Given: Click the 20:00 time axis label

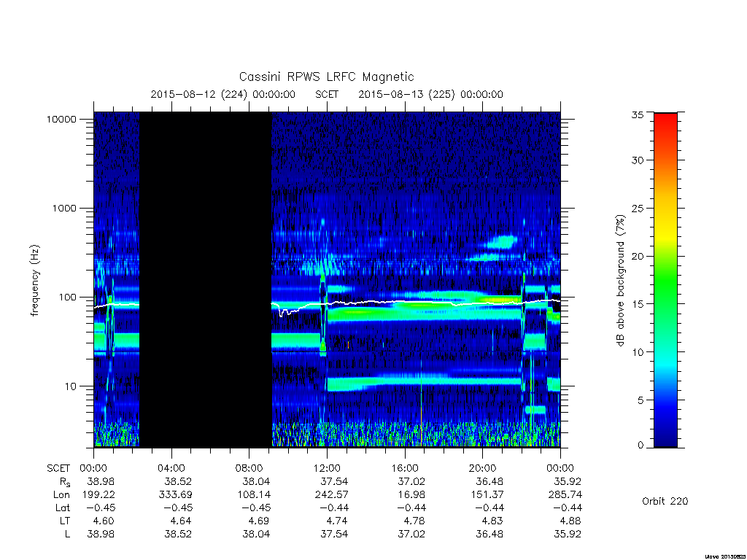Looking at the screenshot, I should (x=483, y=468).
